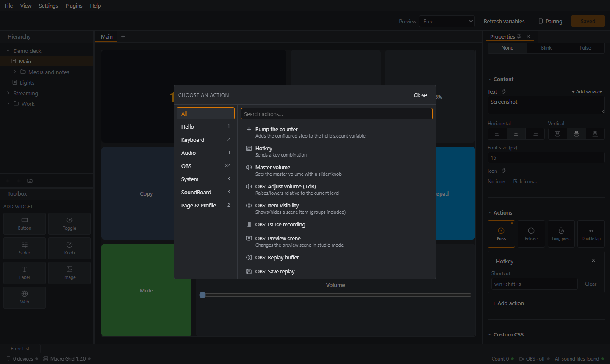The height and width of the screenshot is (364, 610).
Task: Set the effect to Pulse
Action: (x=585, y=48)
